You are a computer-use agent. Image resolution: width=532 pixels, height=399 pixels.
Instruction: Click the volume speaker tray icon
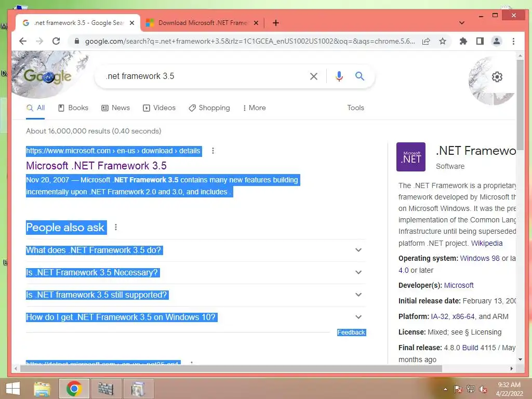click(x=483, y=390)
